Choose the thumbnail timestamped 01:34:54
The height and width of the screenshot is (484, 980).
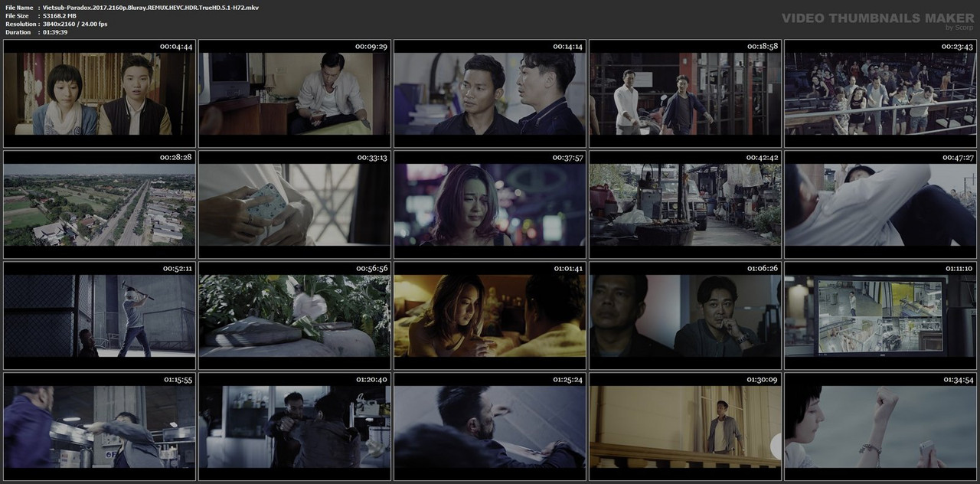pyautogui.click(x=880, y=427)
